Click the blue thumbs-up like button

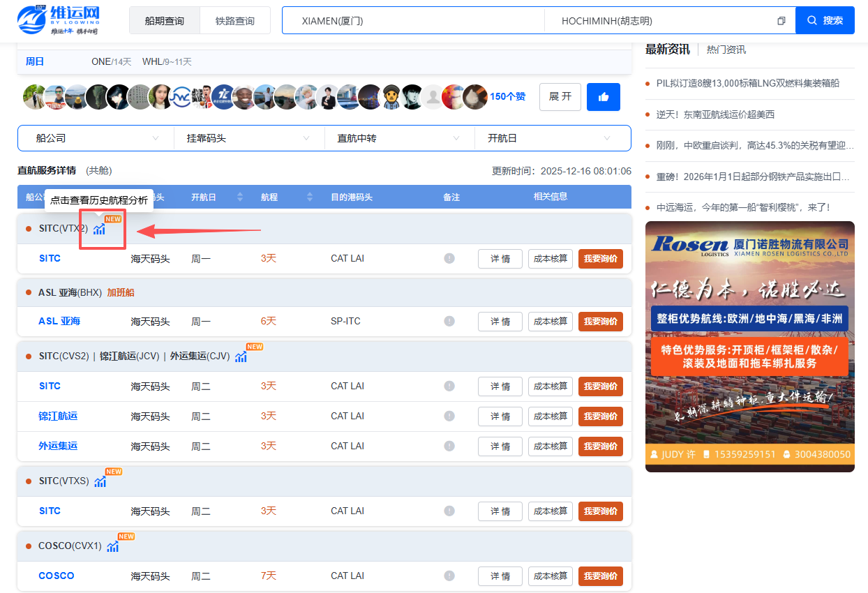tap(604, 97)
